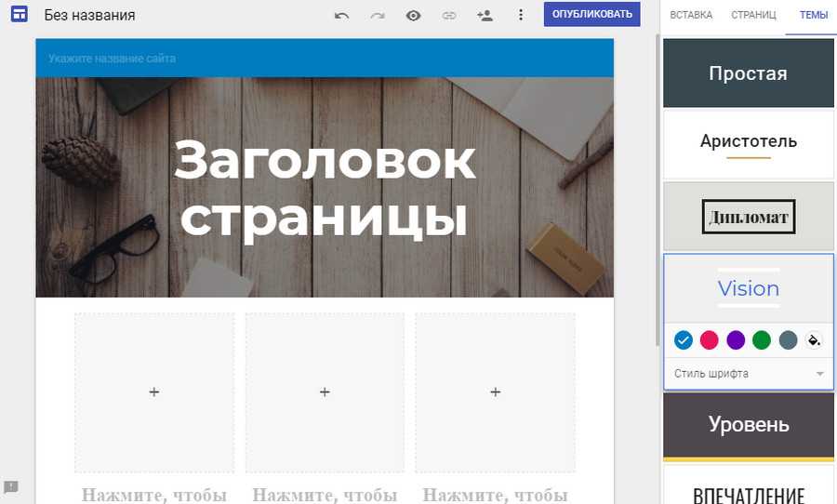Select the Дипломат theme thumbnail

(749, 217)
